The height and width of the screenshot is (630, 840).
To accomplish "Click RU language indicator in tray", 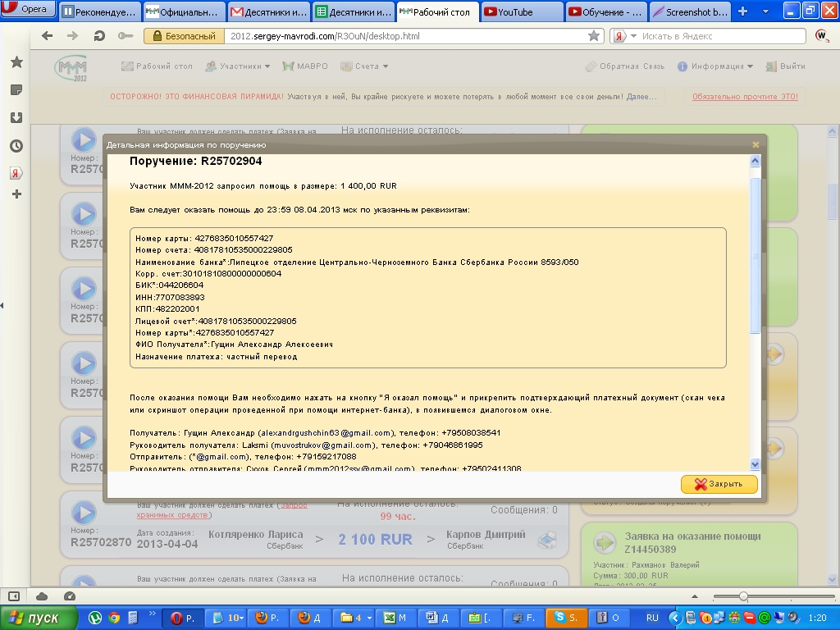I will click(652, 618).
